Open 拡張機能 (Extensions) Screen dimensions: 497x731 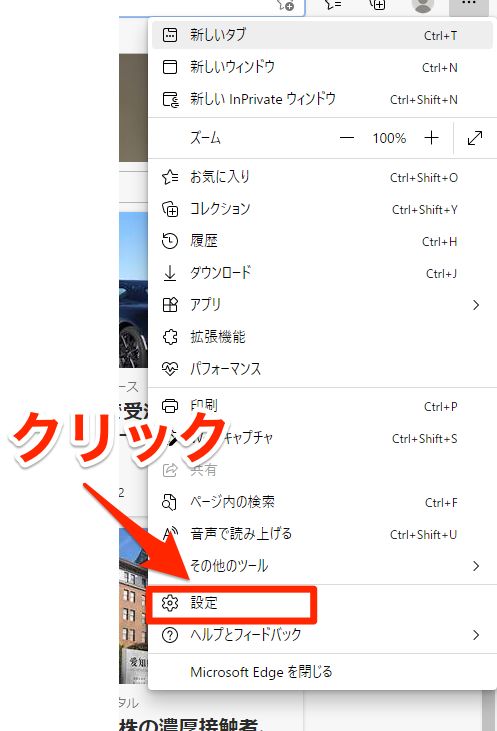322,337
